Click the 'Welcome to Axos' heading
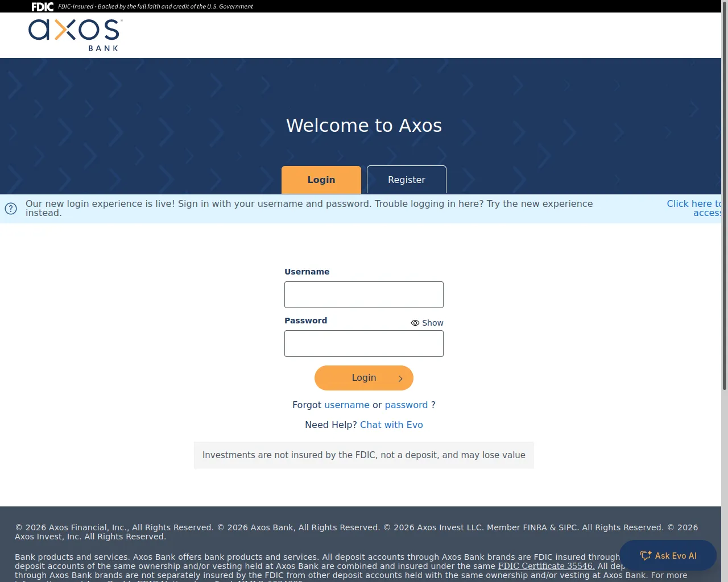The image size is (728, 582). [364, 126]
